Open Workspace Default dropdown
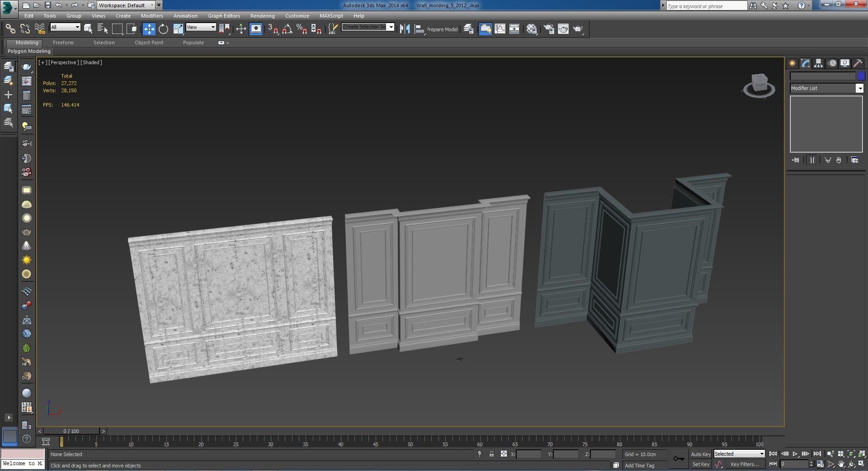Image resolution: width=868 pixels, height=471 pixels. [x=125, y=5]
